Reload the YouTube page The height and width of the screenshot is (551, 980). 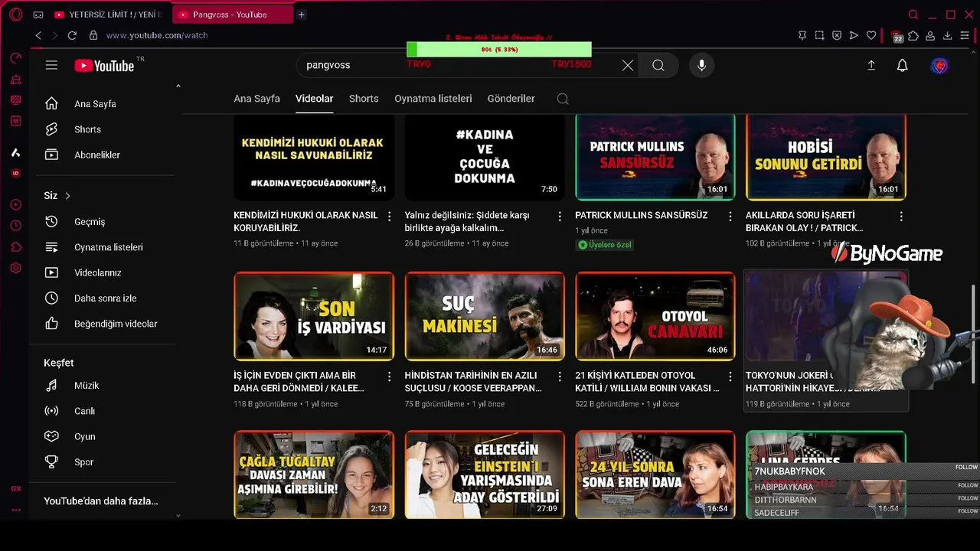point(72,35)
